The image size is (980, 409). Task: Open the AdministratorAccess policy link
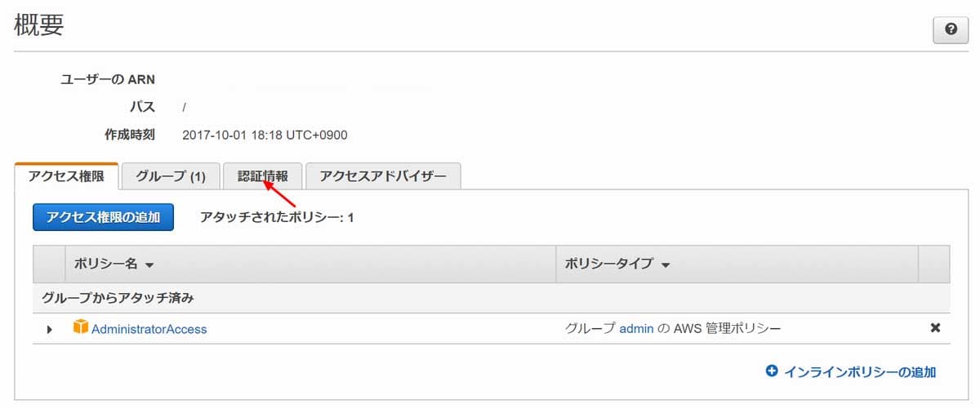[x=149, y=329]
